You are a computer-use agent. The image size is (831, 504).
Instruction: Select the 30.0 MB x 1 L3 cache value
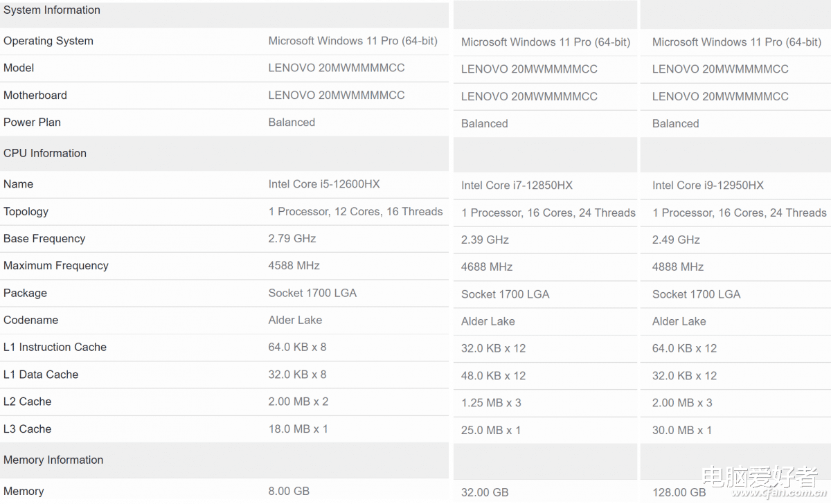point(682,431)
